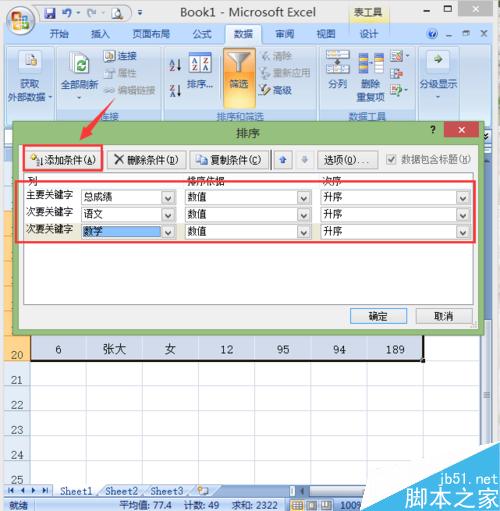This screenshot has width=500, height=511.
Task: Open Get External Data menu
Action: 29,77
